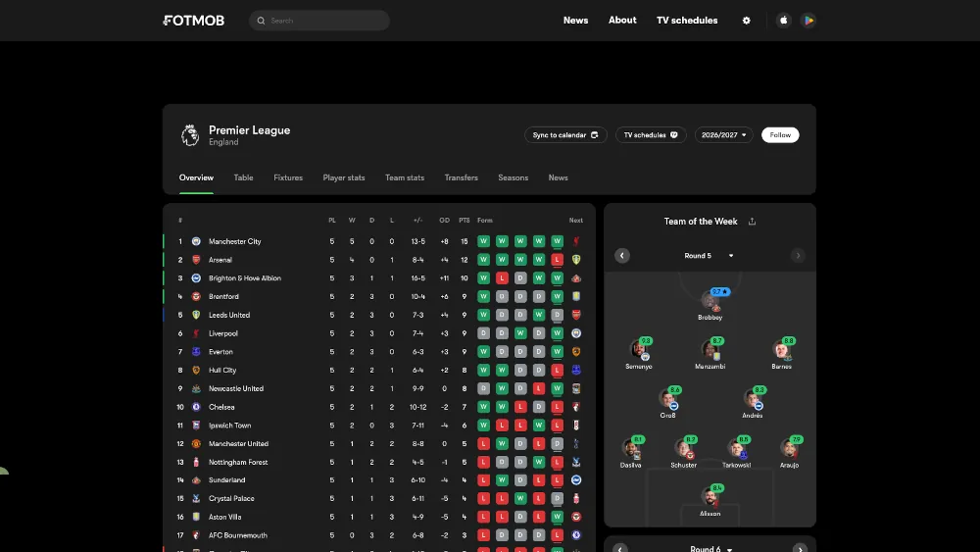Click the TV schedules pill button

point(651,135)
